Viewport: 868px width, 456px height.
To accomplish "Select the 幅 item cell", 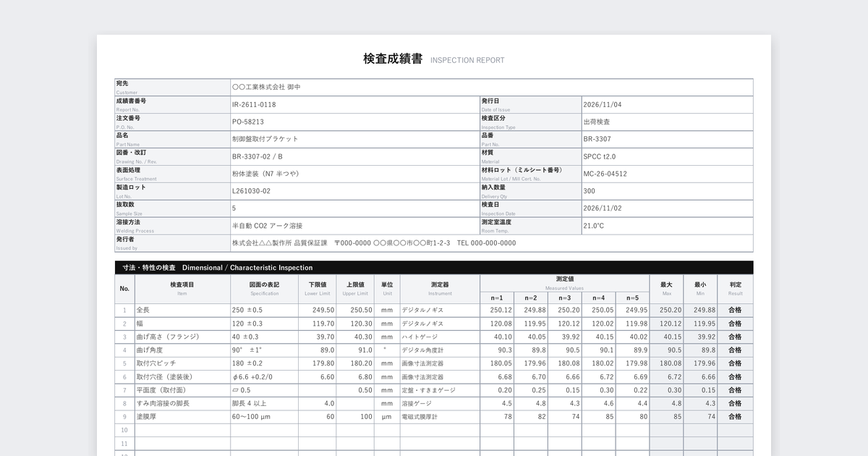I will pos(182,324).
